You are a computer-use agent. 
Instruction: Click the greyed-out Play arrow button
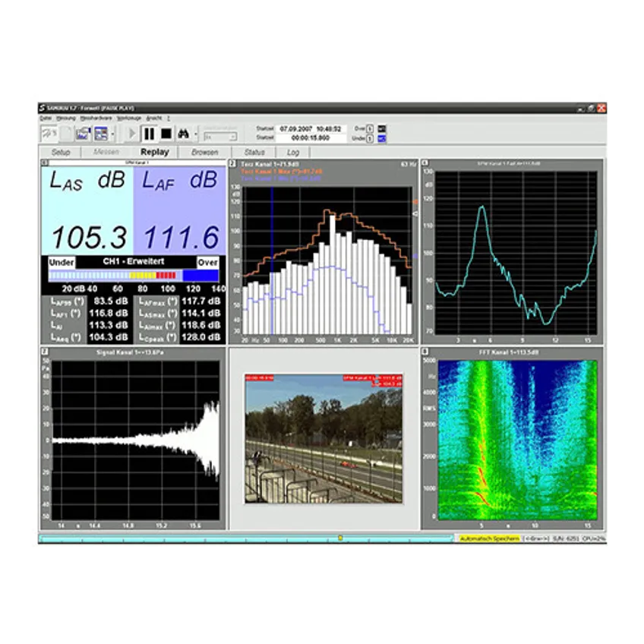pyautogui.click(x=132, y=134)
